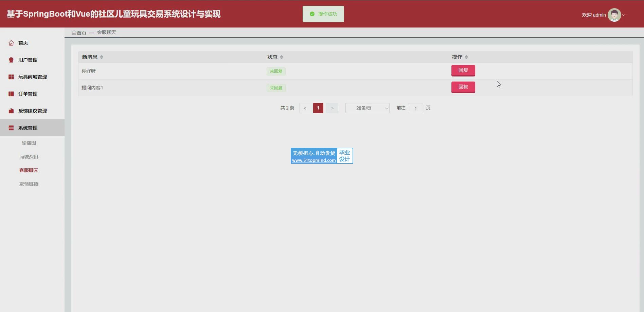Click the breadcrumb home icon

point(74,33)
